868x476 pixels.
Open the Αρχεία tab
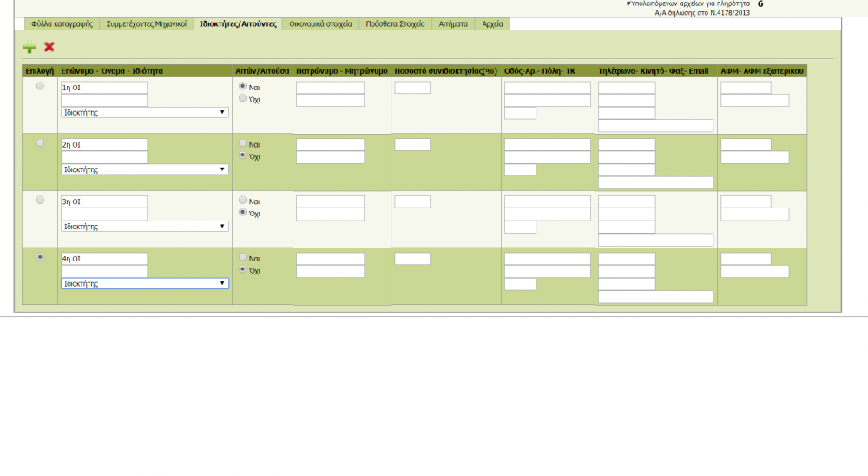click(492, 24)
